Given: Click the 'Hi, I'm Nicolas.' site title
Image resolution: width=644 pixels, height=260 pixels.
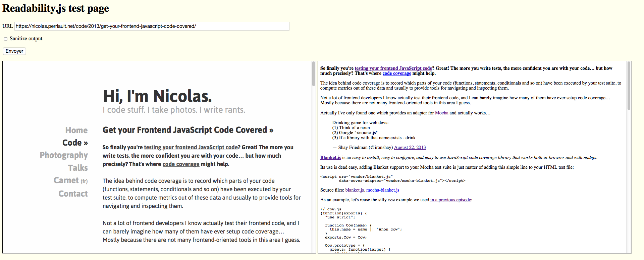Looking at the screenshot, I should (x=158, y=96).
